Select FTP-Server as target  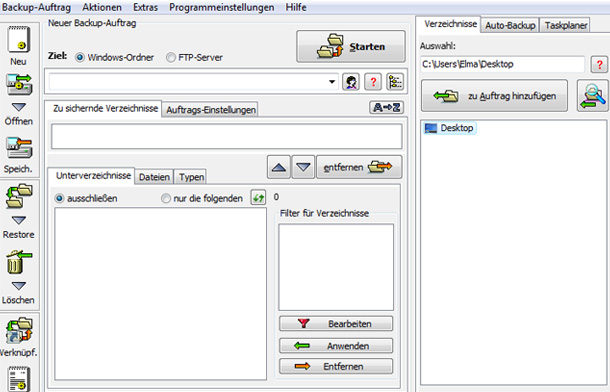coord(170,58)
